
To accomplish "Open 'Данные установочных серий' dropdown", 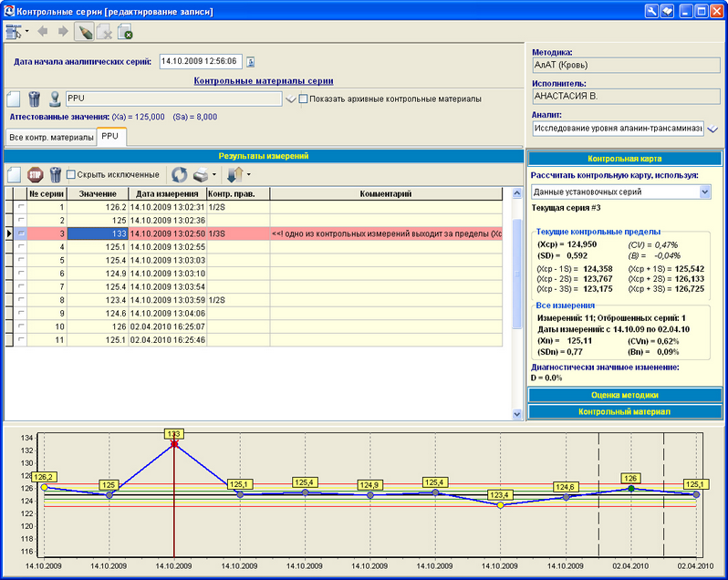I will pyautogui.click(x=704, y=192).
